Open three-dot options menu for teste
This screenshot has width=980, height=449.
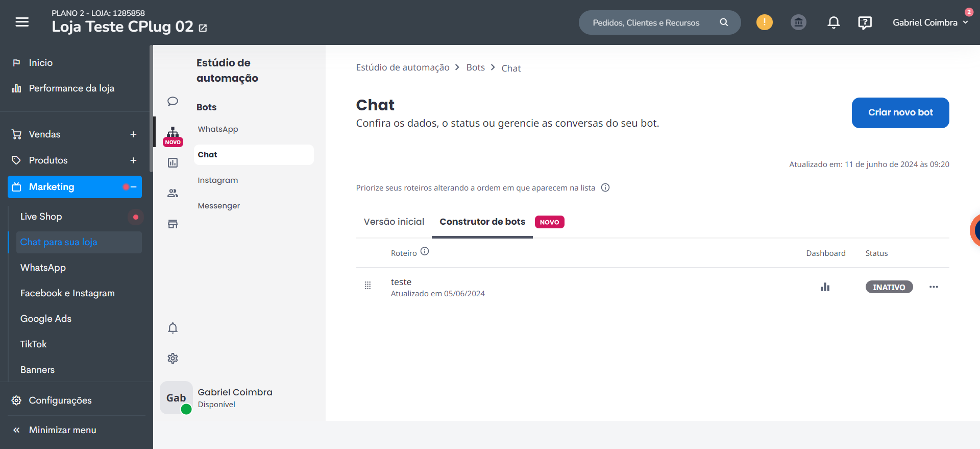click(934, 287)
